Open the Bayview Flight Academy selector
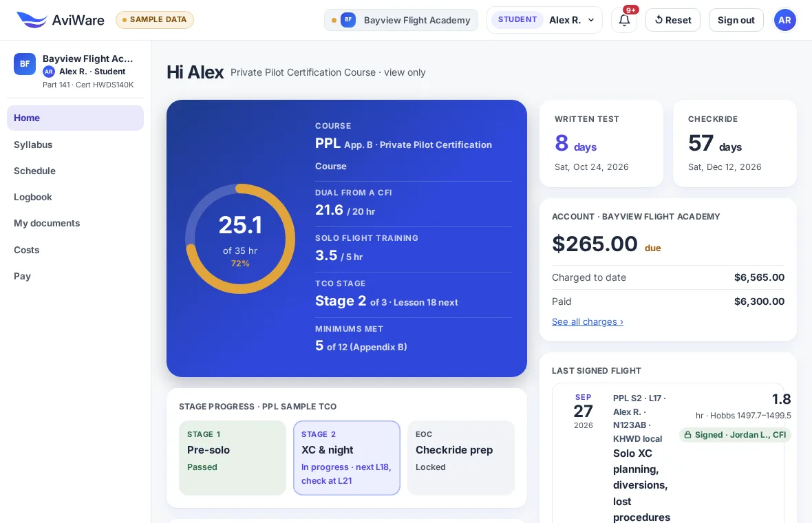The width and height of the screenshot is (812, 523). tap(400, 20)
